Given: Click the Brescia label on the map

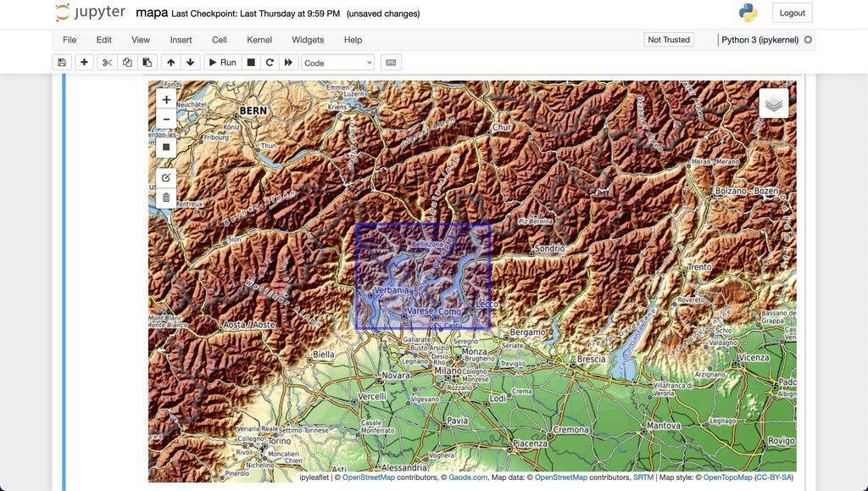Looking at the screenshot, I should tap(591, 360).
